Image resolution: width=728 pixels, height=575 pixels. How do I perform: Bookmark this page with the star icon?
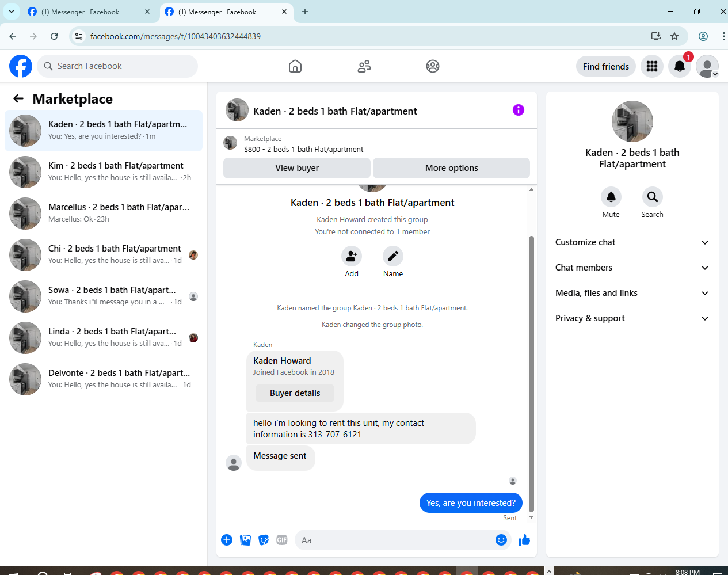674,36
